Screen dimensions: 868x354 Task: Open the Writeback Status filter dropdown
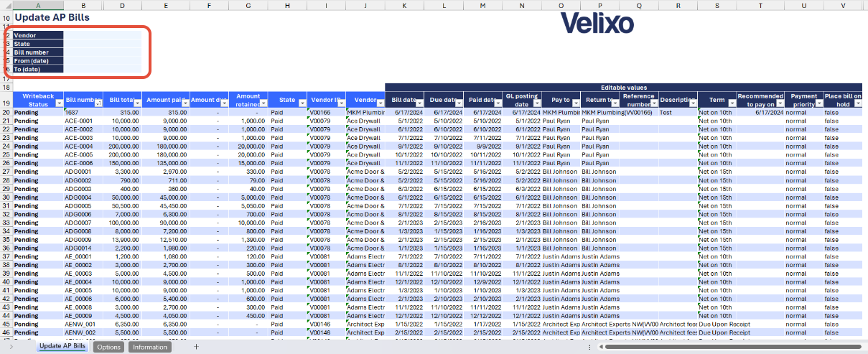coord(59,104)
